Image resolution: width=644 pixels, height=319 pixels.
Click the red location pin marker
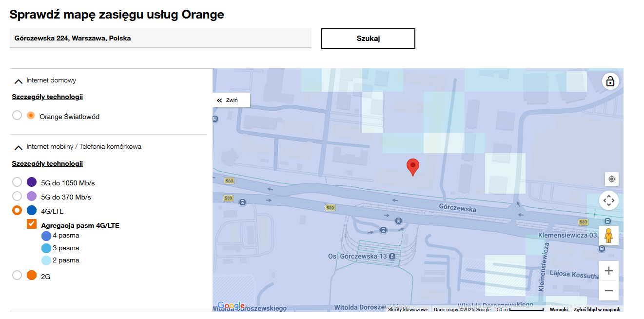pos(413,167)
